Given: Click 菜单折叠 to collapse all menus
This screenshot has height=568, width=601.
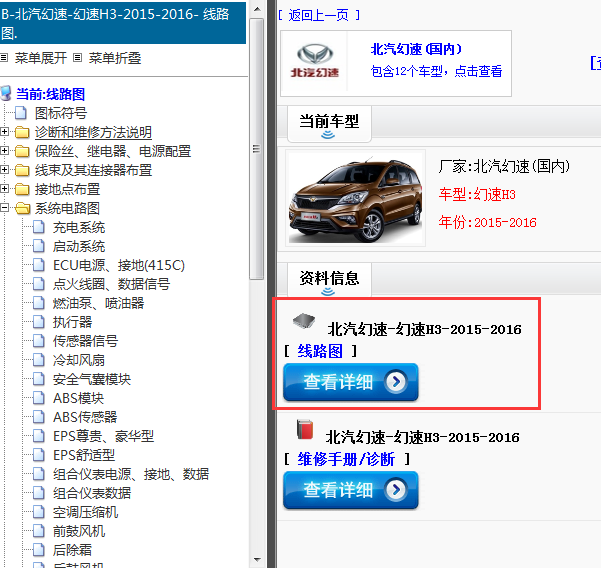Looking at the screenshot, I should click(x=115, y=58).
